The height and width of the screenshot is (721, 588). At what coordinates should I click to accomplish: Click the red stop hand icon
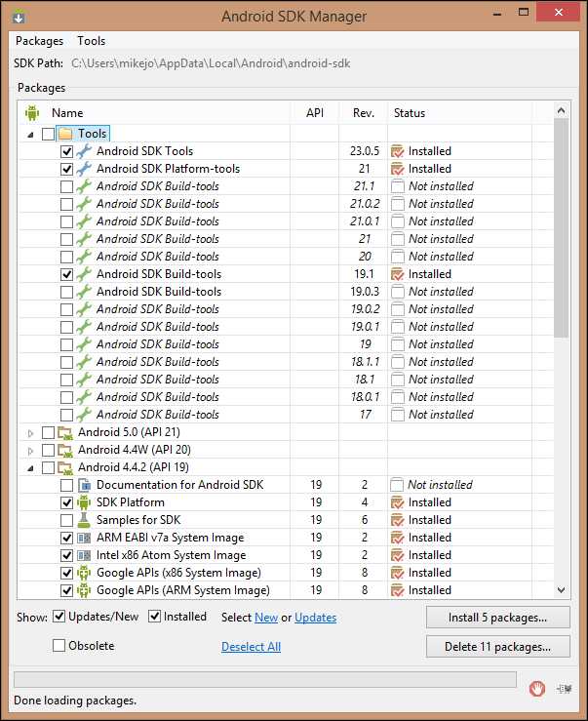coord(536,689)
